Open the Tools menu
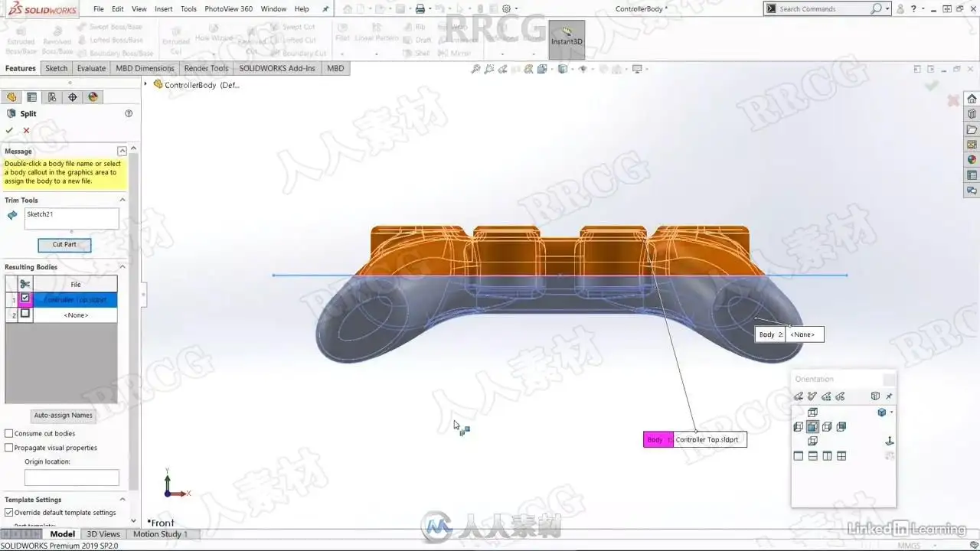Screen dimensions: 980x551 pyautogui.click(x=188, y=9)
